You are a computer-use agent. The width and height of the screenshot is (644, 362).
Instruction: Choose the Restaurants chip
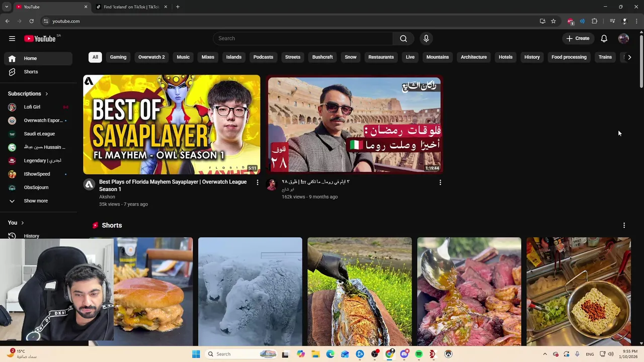[x=381, y=57]
